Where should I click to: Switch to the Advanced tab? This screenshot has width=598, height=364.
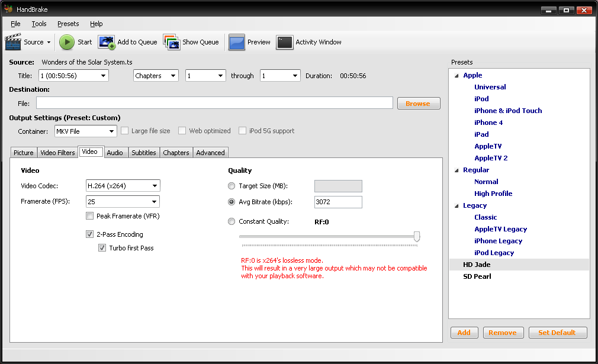point(211,153)
